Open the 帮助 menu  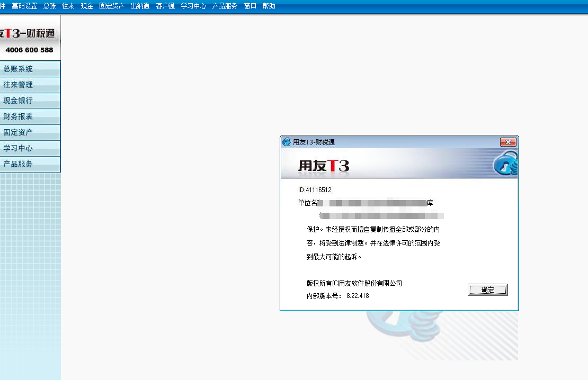(269, 6)
